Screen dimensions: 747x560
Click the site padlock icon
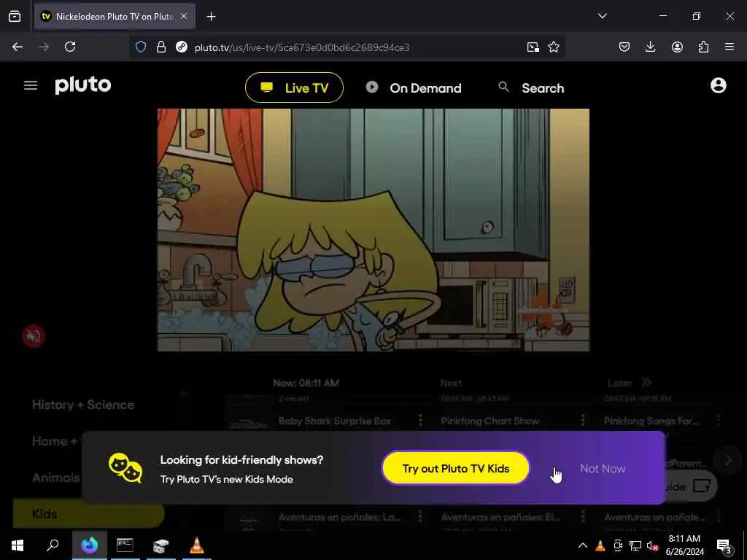point(161,47)
